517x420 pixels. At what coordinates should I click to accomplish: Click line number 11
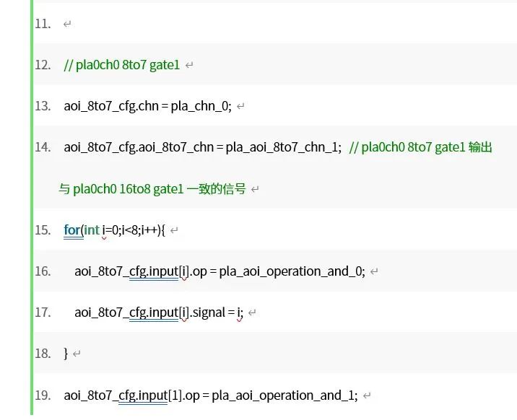43,24
